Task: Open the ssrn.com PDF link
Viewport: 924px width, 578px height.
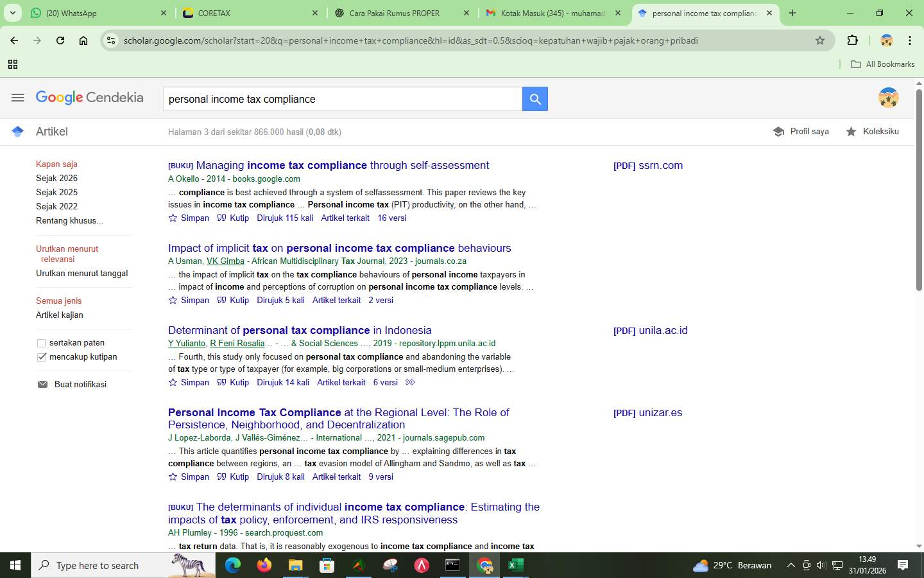Action: pyautogui.click(x=648, y=165)
